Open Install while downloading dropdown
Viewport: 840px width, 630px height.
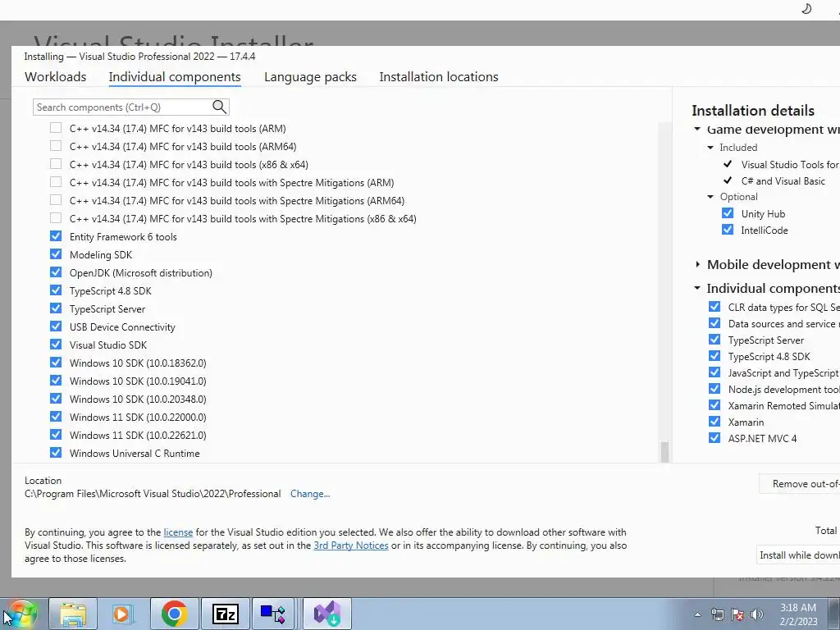click(x=799, y=555)
